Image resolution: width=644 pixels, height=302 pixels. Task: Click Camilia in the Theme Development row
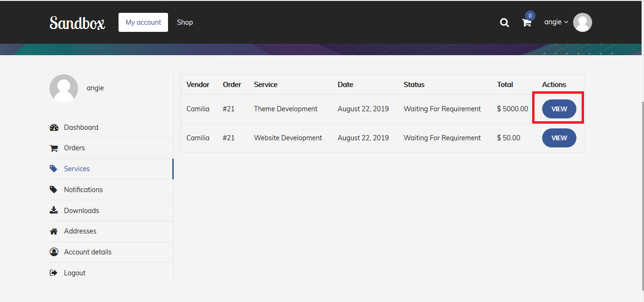[x=198, y=109]
